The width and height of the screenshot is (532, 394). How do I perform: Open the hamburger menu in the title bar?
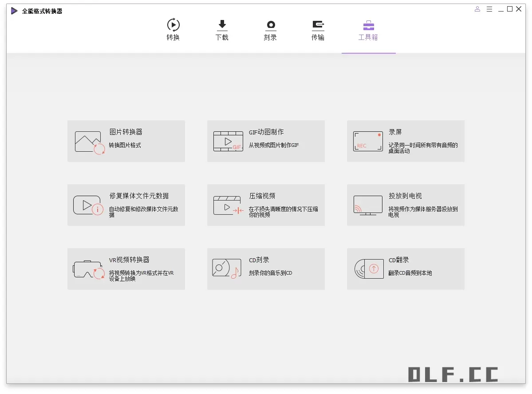(x=489, y=9)
